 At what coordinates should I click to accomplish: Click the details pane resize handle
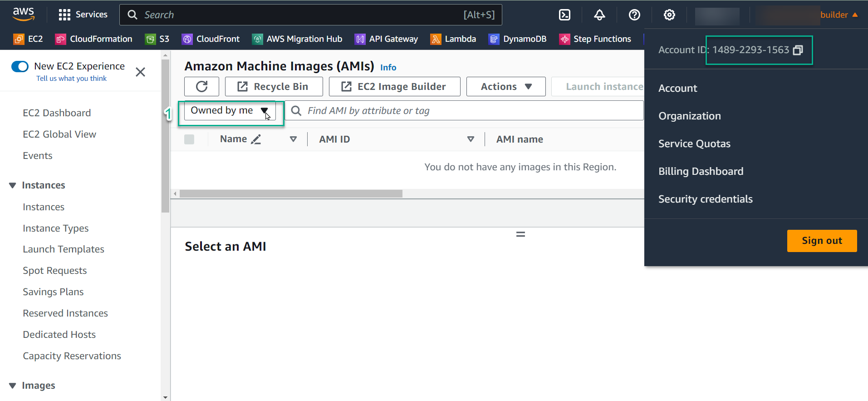(520, 234)
